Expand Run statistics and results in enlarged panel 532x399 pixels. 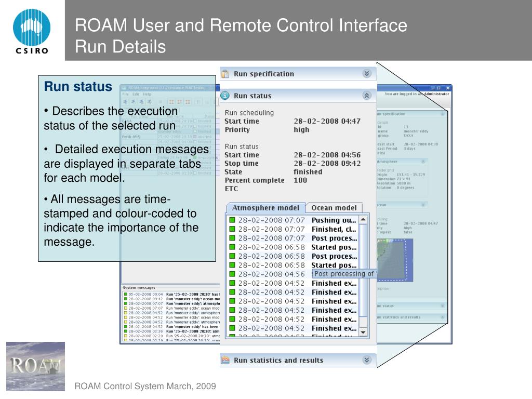367,360
